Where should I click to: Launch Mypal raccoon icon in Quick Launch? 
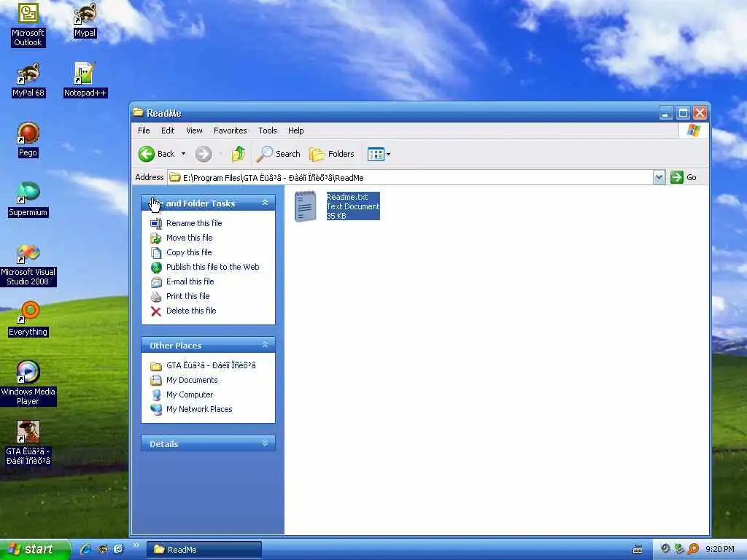pos(102,550)
